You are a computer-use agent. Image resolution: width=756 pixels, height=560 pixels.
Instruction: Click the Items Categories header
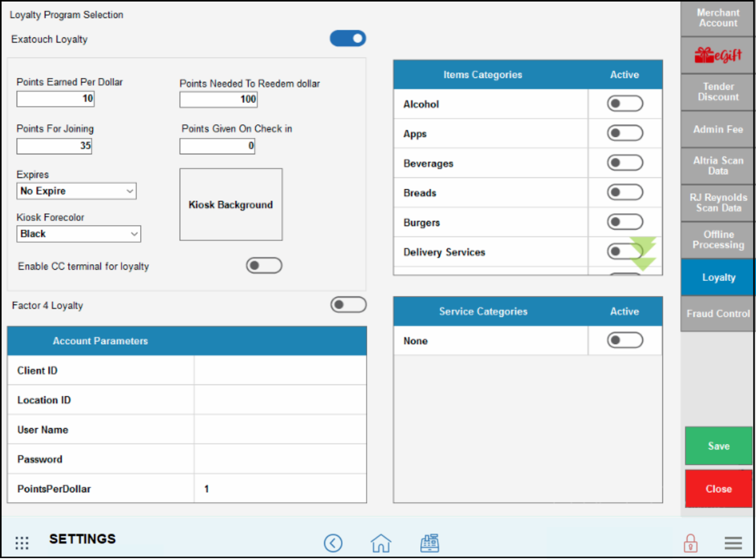pyautogui.click(x=482, y=75)
